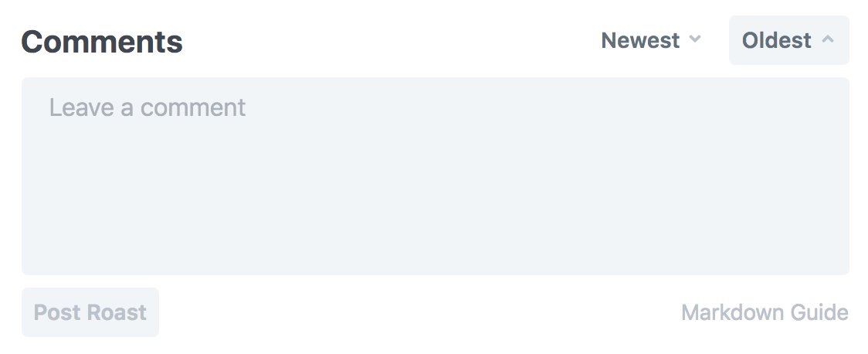Switch the sort order to Newest first
The image size is (868, 354).
(651, 40)
